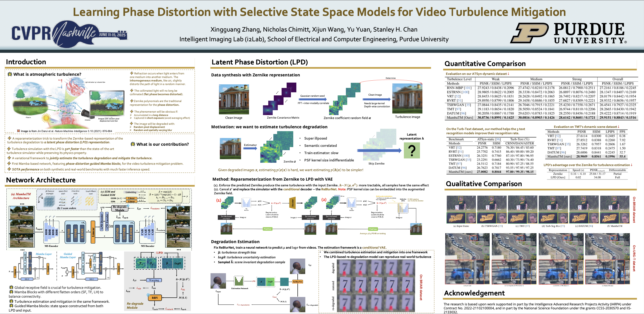The image size is (644, 314).
Task: Click the orange RBN block
Action: click(155, 297)
